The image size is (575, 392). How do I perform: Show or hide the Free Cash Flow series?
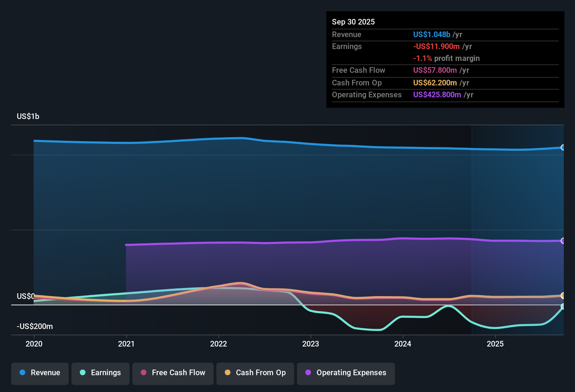[x=173, y=373]
